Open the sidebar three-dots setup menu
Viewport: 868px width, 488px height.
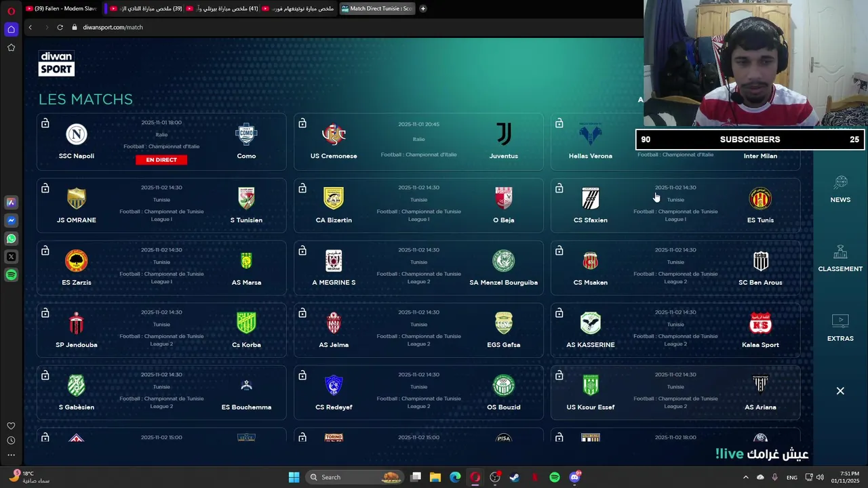click(x=11, y=455)
